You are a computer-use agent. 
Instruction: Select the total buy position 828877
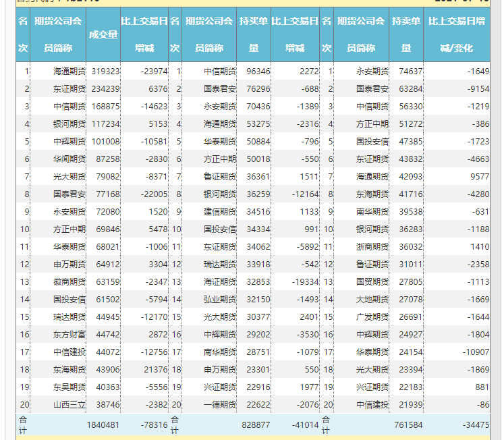256,424
